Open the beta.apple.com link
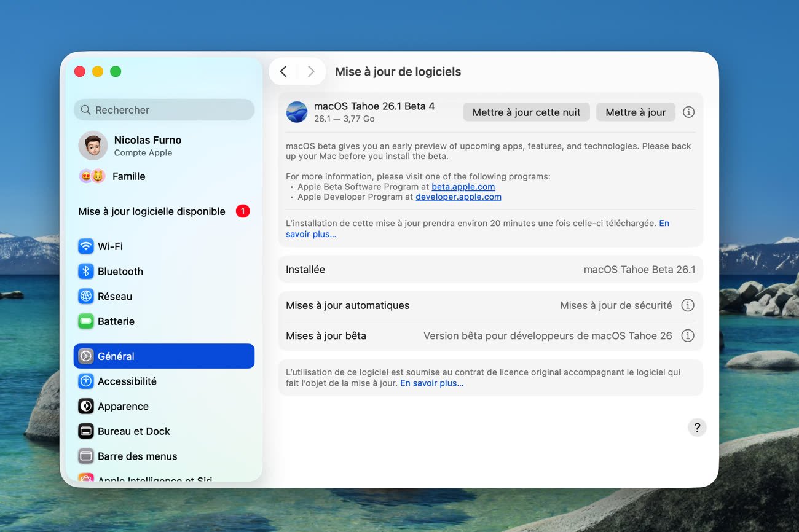This screenshot has width=799, height=532. click(463, 187)
